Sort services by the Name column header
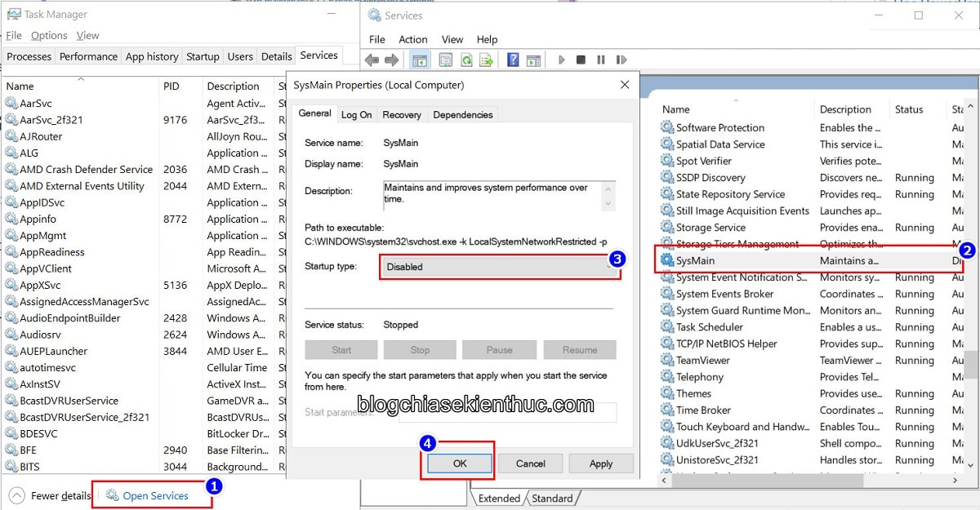This screenshot has width=980, height=510. click(676, 109)
